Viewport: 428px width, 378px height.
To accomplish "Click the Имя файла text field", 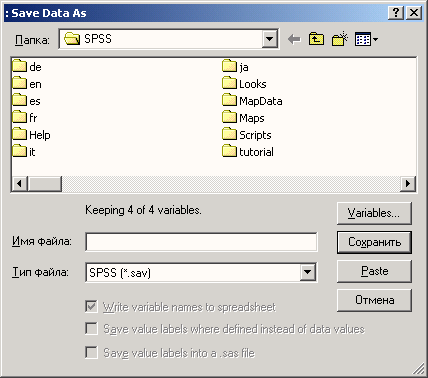I will point(201,242).
